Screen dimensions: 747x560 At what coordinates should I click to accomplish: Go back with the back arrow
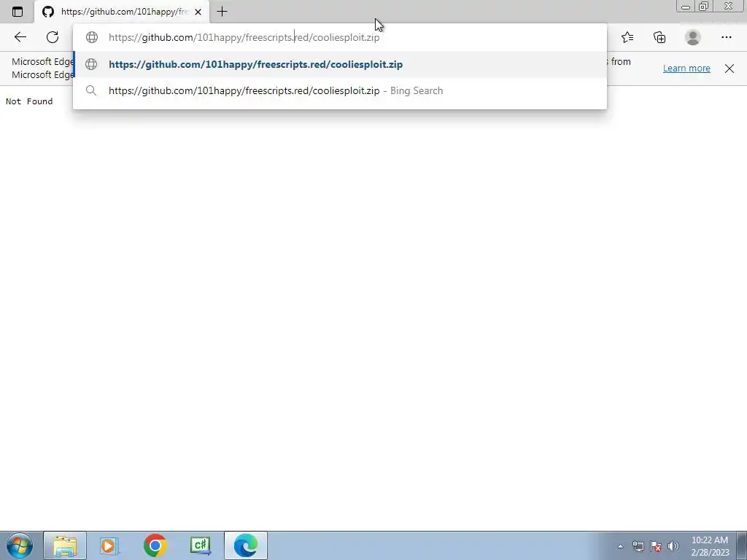click(20, 37)
